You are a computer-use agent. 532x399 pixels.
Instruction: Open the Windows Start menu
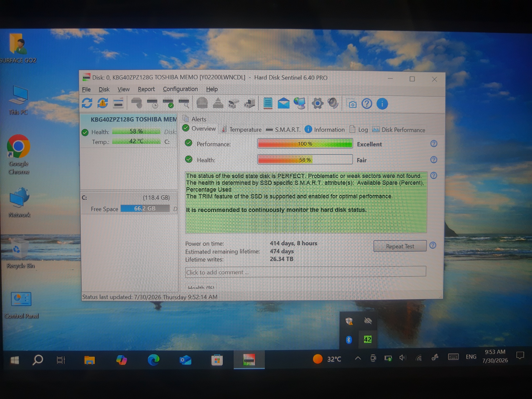pyautogui.click(x=15, y=360)
